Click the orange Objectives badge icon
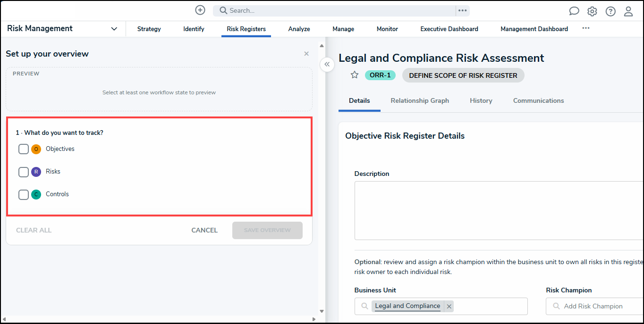This screenshot has width=644, height=324. point(36,149)
